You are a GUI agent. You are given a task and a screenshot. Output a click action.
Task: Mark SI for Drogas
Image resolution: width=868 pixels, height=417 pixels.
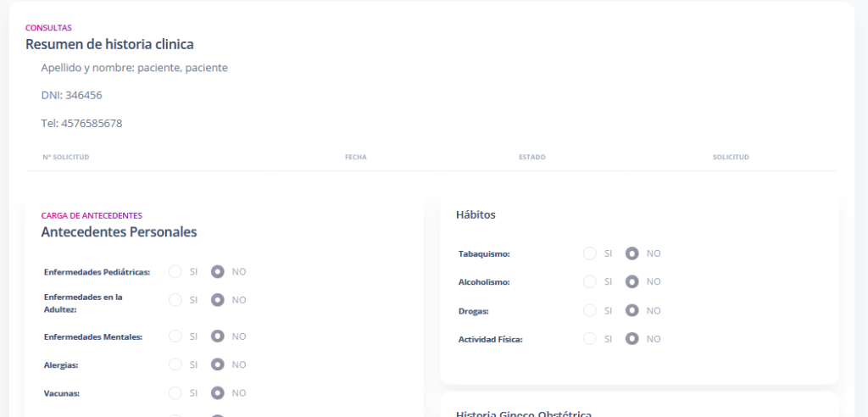click(x=590, y=310)
